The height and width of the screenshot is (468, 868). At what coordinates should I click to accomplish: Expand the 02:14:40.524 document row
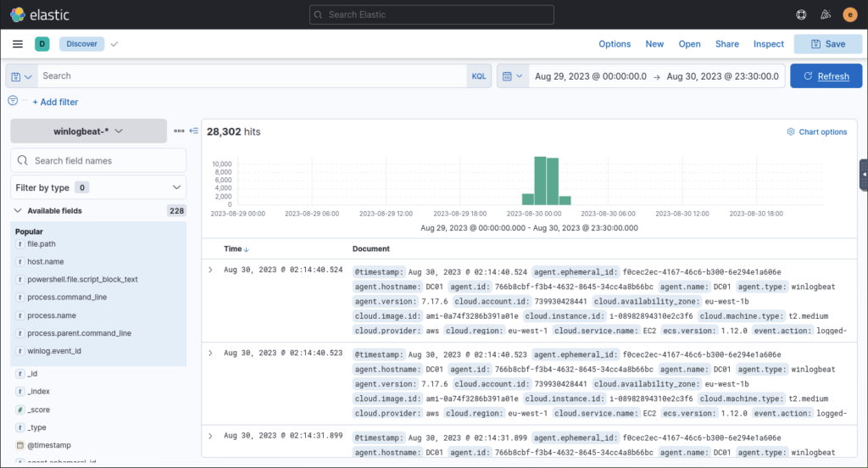[x=210, y=270]
